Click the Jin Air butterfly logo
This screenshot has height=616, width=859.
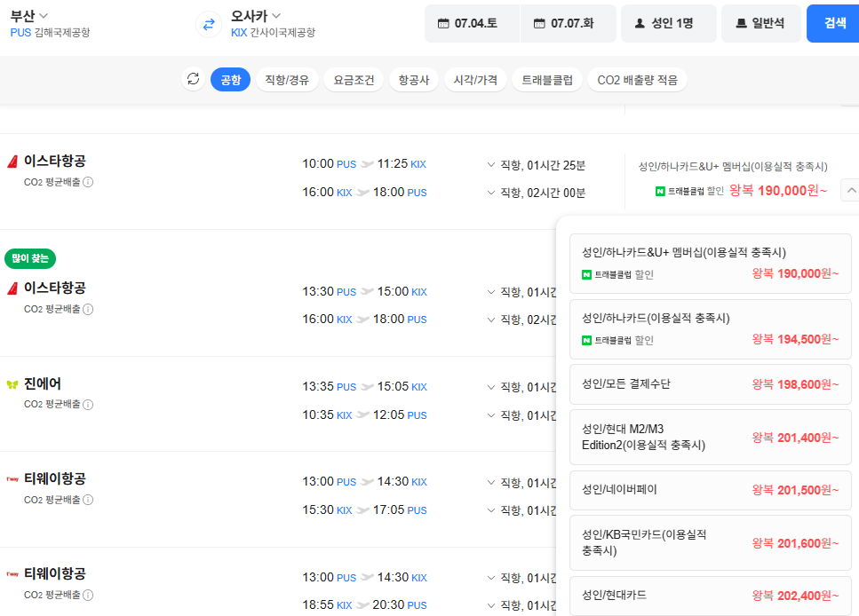click(12, 384)
